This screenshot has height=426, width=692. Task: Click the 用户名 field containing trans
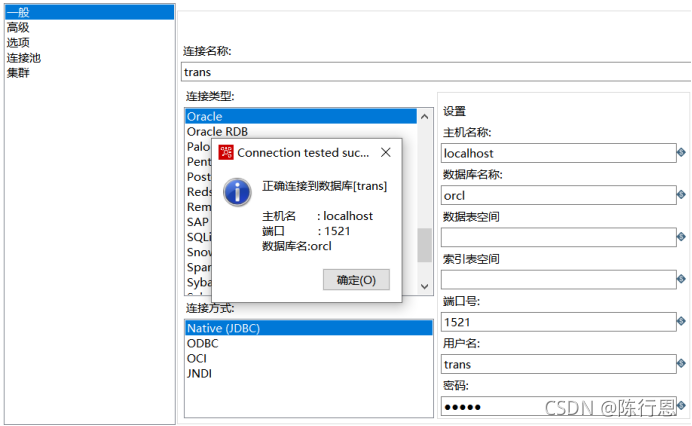click(x=558, y=364)
